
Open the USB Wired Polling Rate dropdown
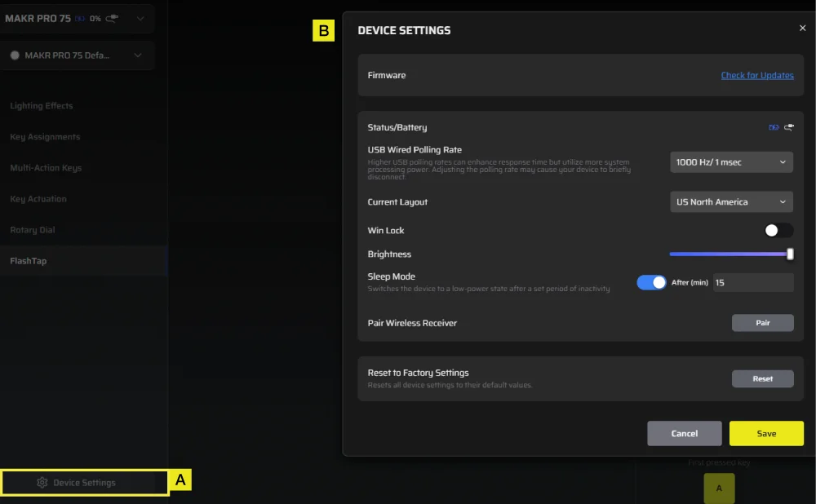click(731, 161)
